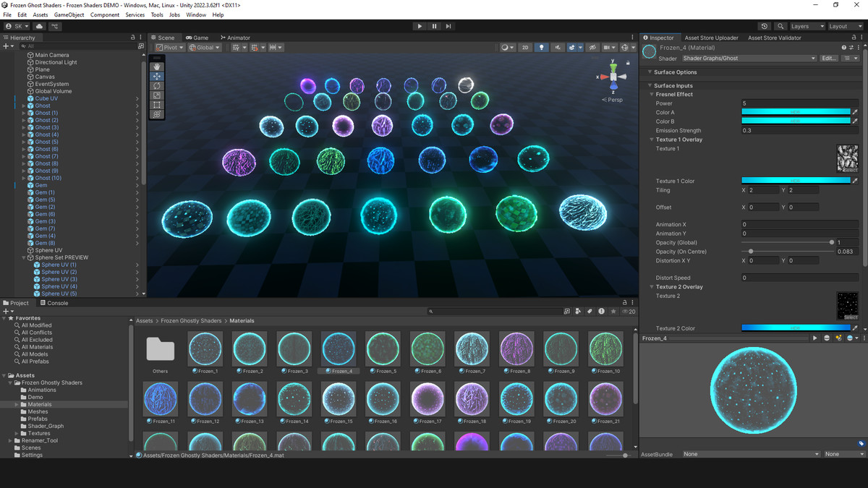This screenshot has width=868, height=488.
Task: Collapse the Fresnel Effect section
Action: [x=651, y=94]
